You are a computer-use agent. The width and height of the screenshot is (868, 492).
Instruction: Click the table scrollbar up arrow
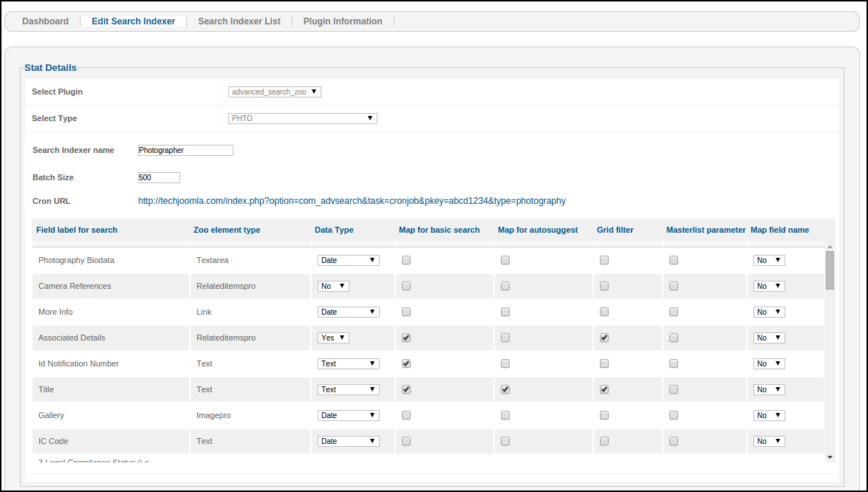[x=830, y=247]
